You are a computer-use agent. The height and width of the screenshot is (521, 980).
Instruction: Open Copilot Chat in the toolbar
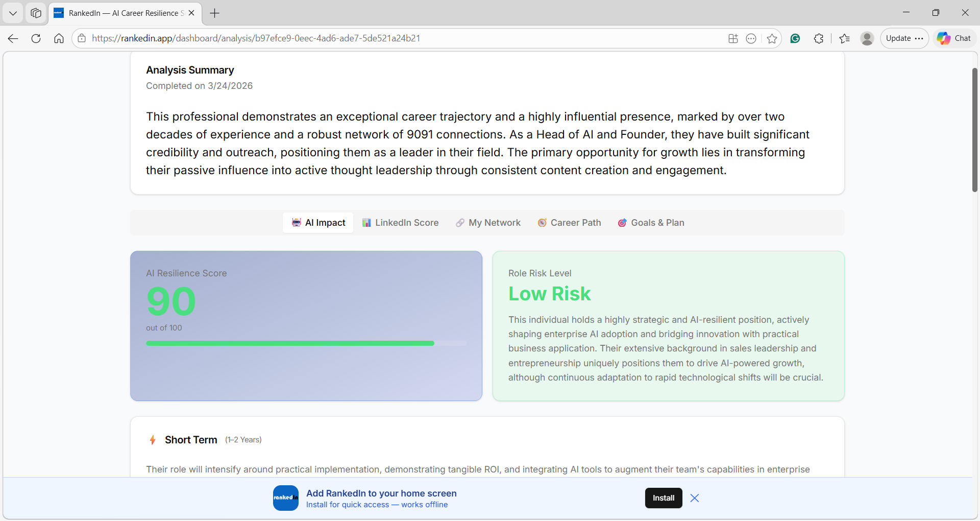pos(954,38)
